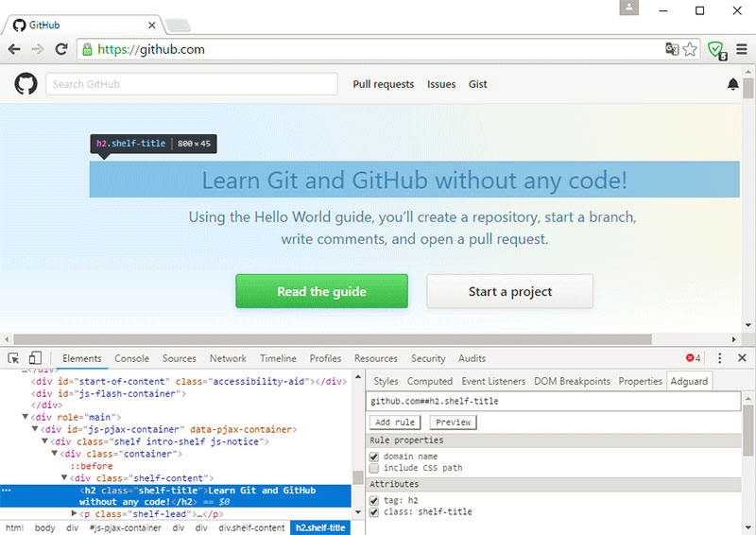Reload the page
Viewport: 756px width, 535px height.
(61, 49)
